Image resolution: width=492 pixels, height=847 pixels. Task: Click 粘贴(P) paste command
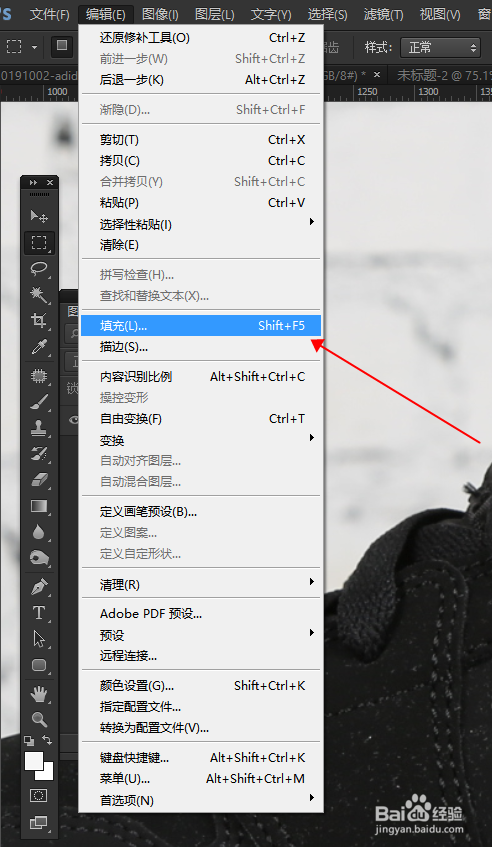pos(201,203)
